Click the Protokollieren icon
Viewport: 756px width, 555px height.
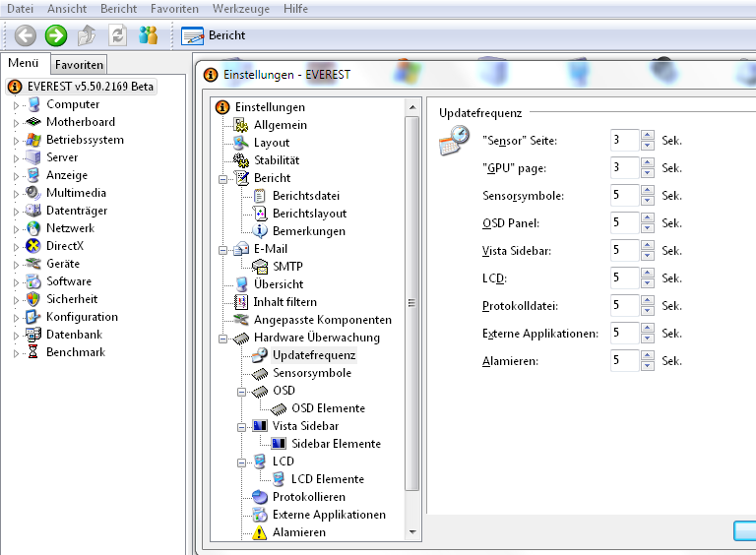[260, 497]
